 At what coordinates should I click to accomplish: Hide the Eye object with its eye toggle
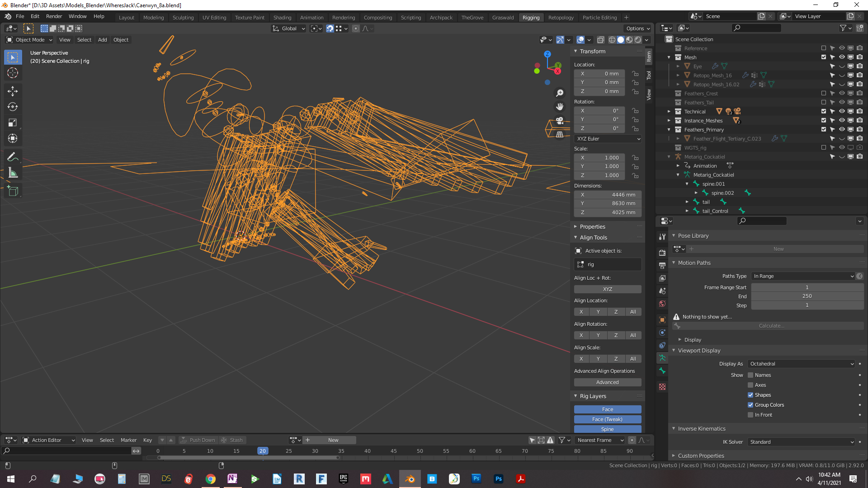pyautogui.click(x=841, y=66)
